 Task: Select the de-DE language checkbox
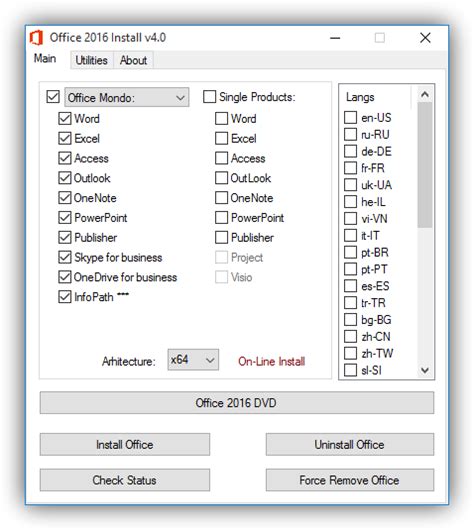[351, 151]
